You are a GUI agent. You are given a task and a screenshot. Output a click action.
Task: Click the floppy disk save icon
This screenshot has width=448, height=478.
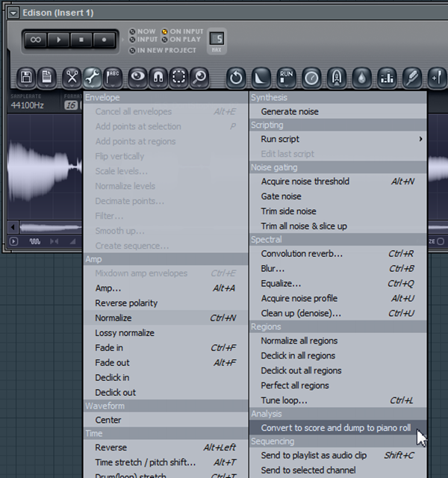[27, 76]
